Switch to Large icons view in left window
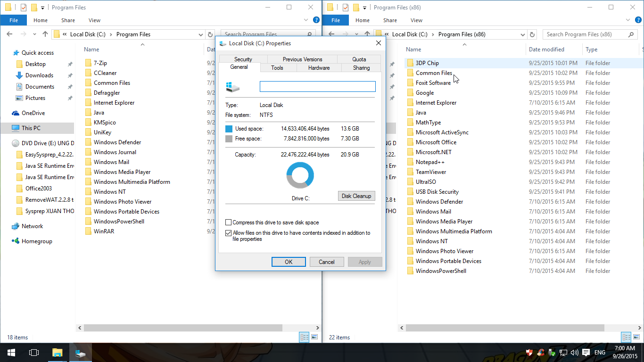Viewport: 644px width, 362px height. [x=314, y=337]
